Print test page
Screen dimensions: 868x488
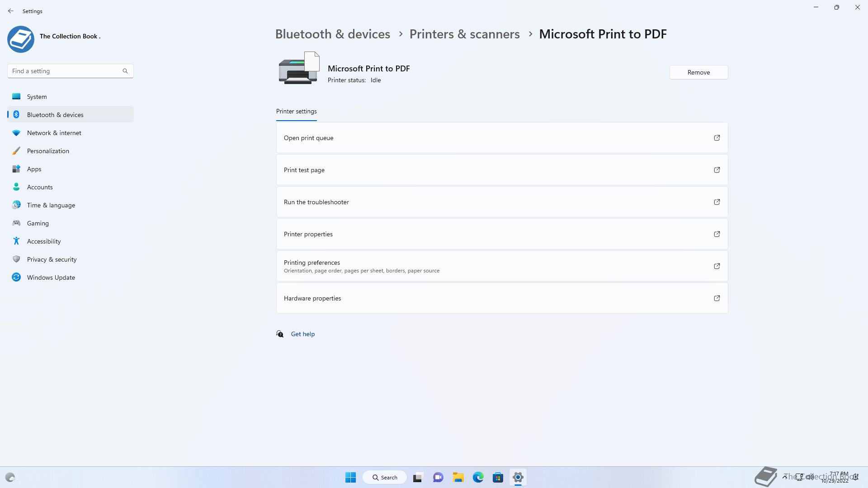tap(502, 170)
